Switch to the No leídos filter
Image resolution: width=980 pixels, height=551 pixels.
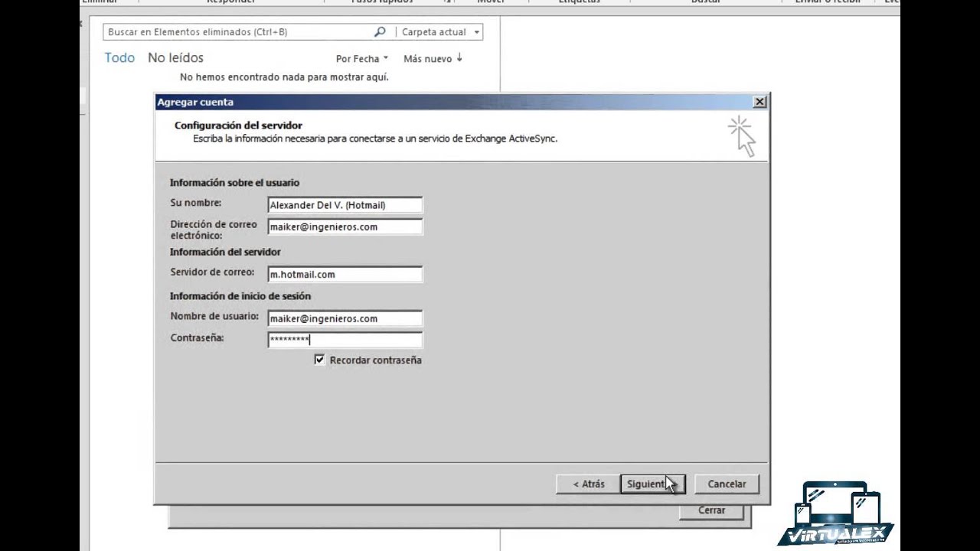point(175,58)
